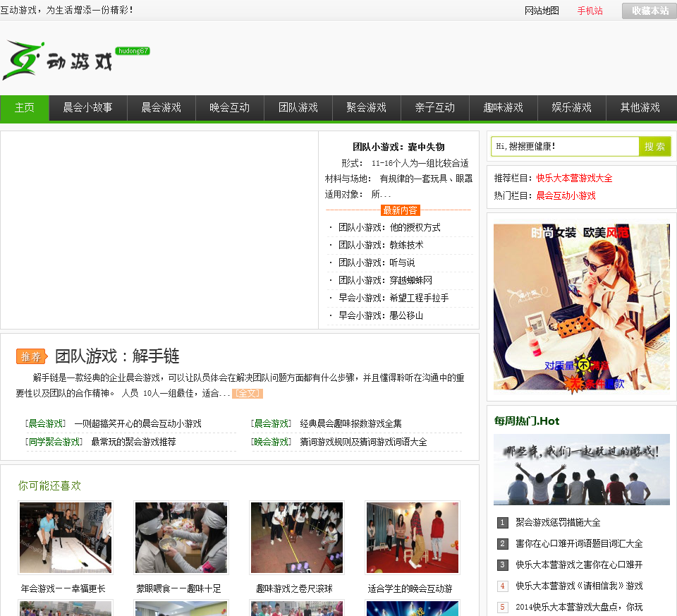677x616 pixels.
Task: Open 最常玩的聚会游戏推荐
Action: pyautogui.click(x=133, y=442)
